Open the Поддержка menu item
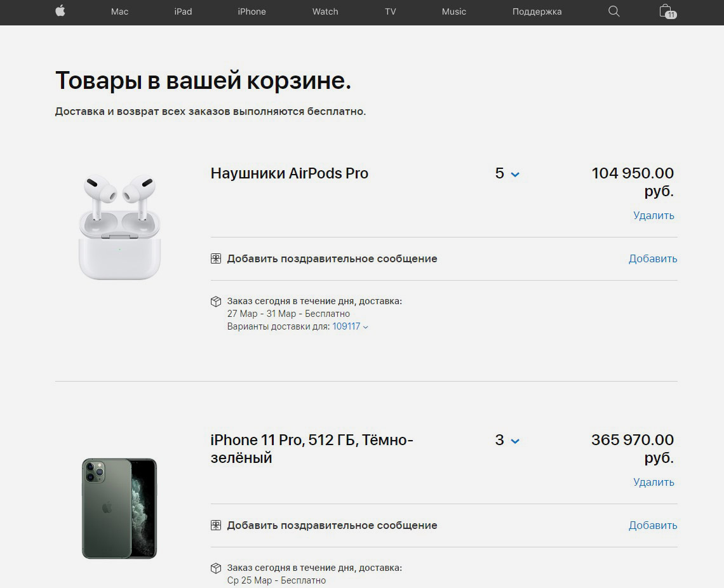This screenshot has height=588, width=724. click(537, 11)
